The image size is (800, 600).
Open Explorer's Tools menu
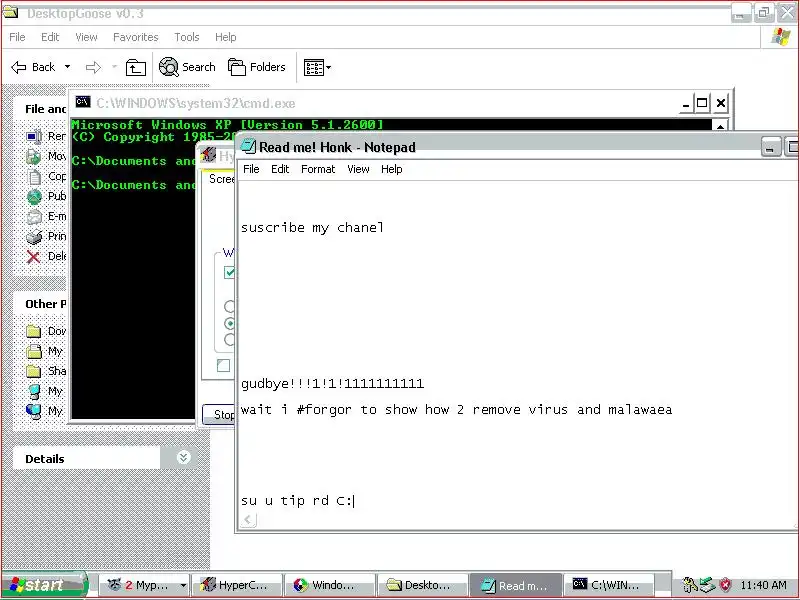187,37
